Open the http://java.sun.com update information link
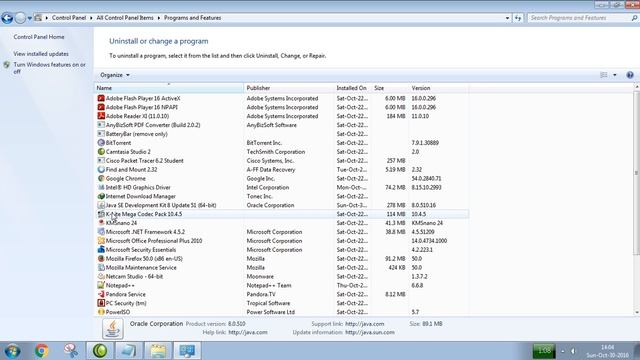The height and width of the screenshot is (360, 640). tap(370, 332)
